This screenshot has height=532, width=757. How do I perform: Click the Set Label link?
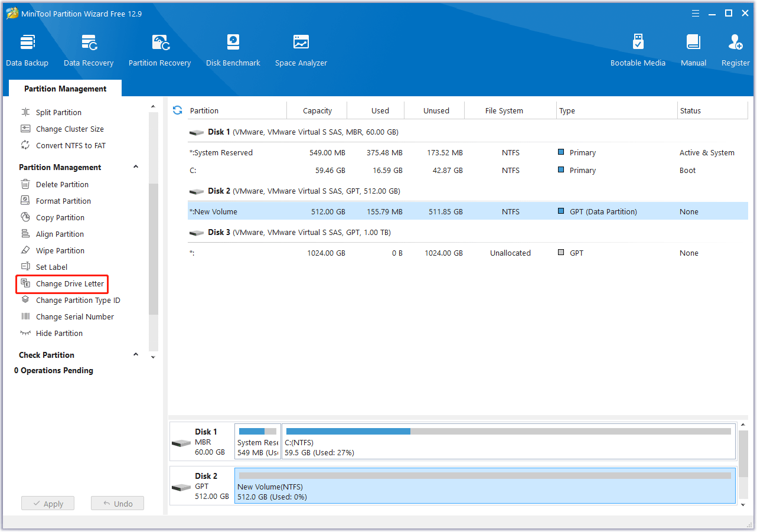point(52,267)
